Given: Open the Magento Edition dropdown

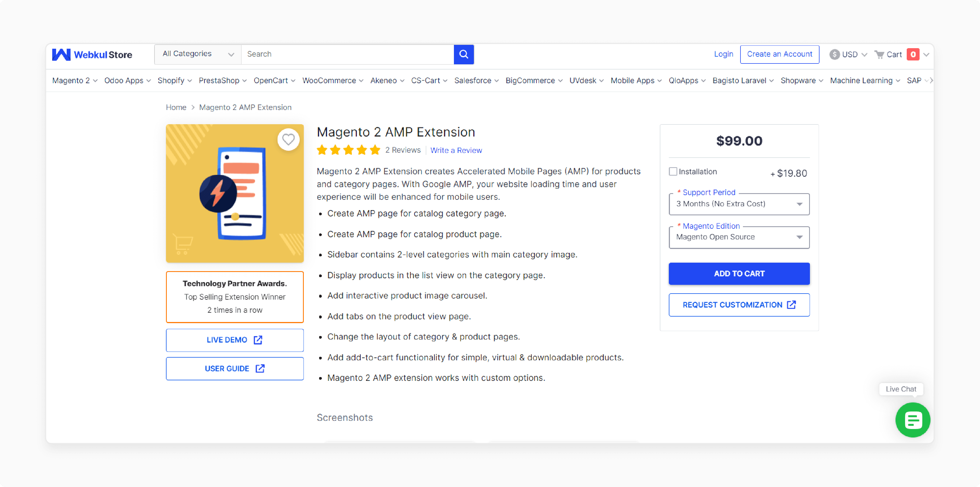Looking at the screenshot, I should 739,237.
